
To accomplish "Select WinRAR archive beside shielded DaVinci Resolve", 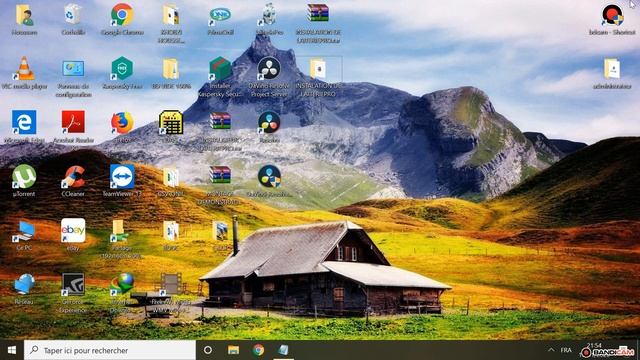I will (x=220, y=184).
